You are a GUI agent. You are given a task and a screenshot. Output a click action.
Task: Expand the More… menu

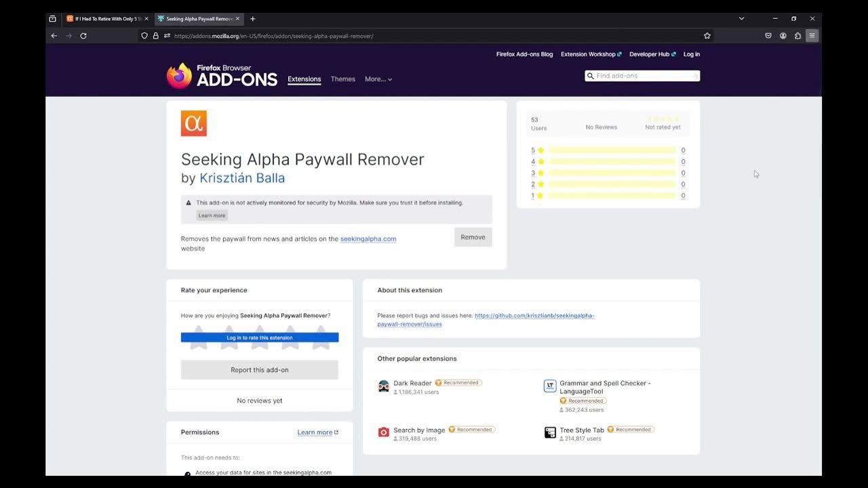[x=378, y=79]
